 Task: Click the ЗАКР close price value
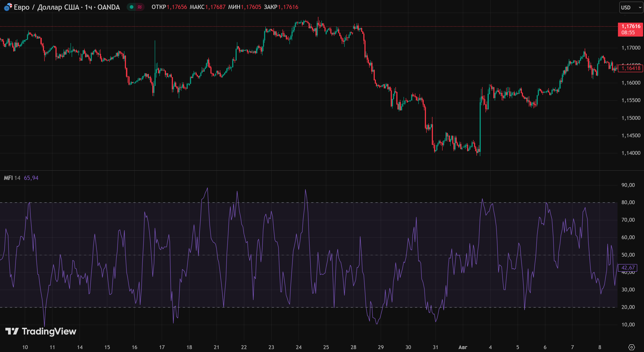click(x=288, y=7)
